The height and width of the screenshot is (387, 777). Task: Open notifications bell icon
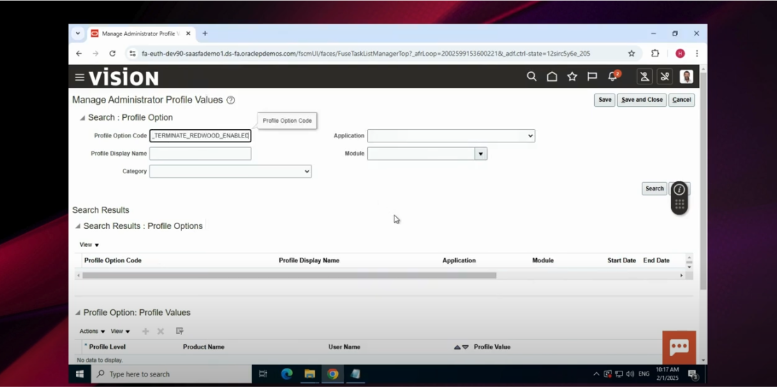point(613,77)
